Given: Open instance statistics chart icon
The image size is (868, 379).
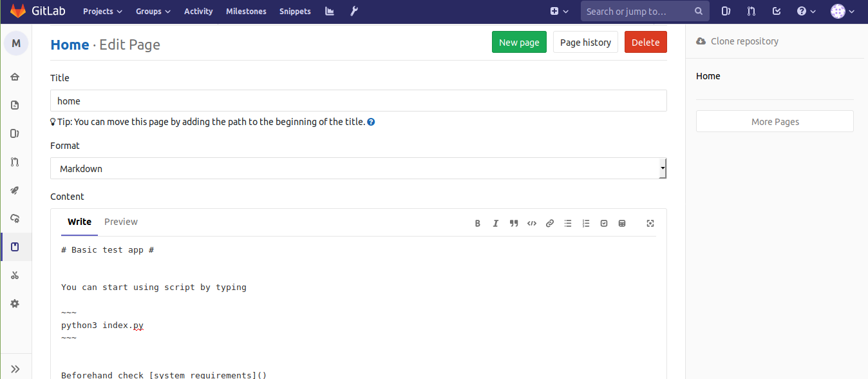Looking at the screenshot, I should [x=330, y=11].
